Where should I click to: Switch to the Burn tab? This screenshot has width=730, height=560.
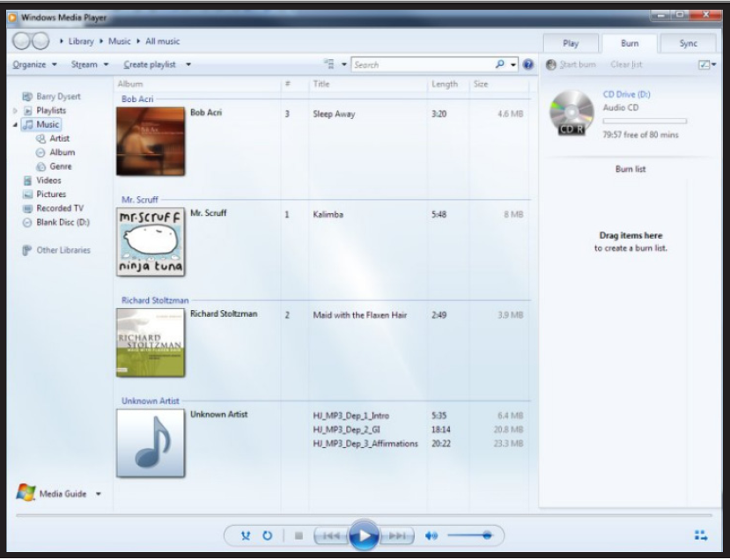(630, 43)
